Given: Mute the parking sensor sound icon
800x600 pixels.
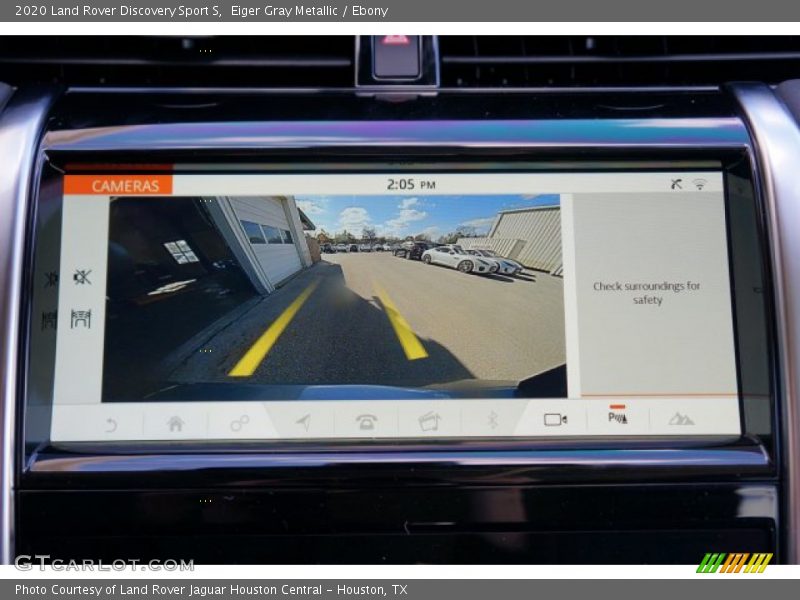Looking at the screenshot, I should click(82, 277).
